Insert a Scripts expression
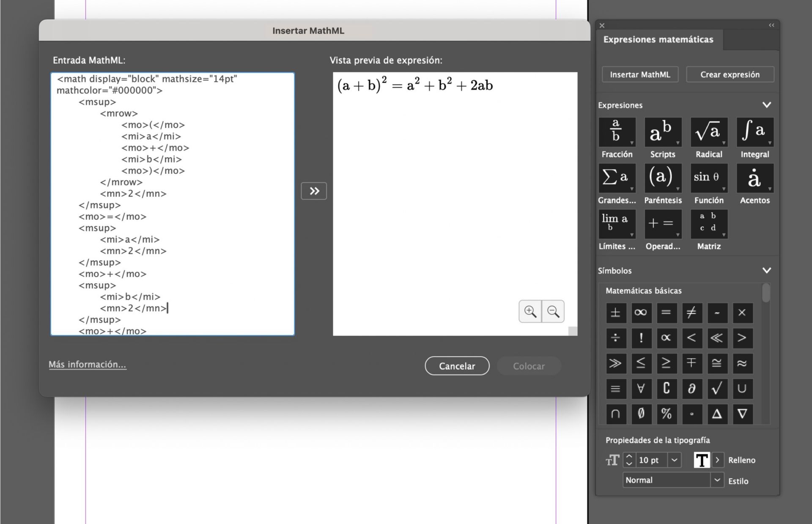This screenshot has height=524, width=812. pyautogui.click(x=663, y=132)
